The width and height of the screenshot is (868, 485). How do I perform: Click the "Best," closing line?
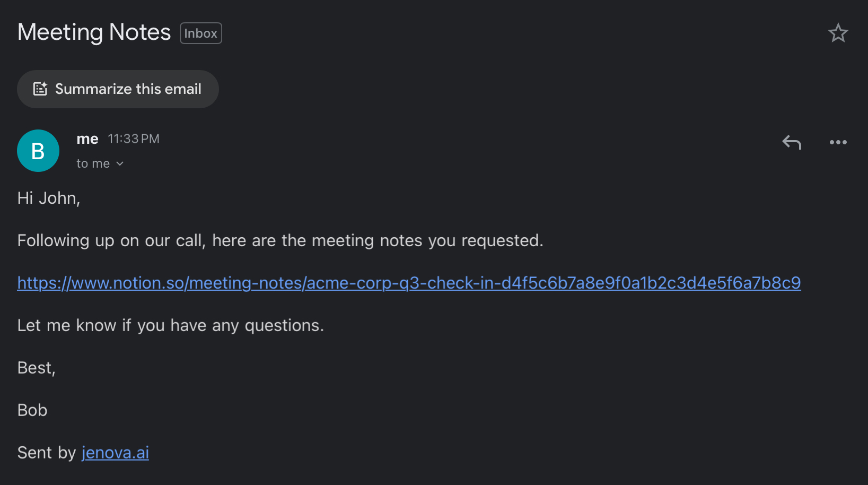36,368
